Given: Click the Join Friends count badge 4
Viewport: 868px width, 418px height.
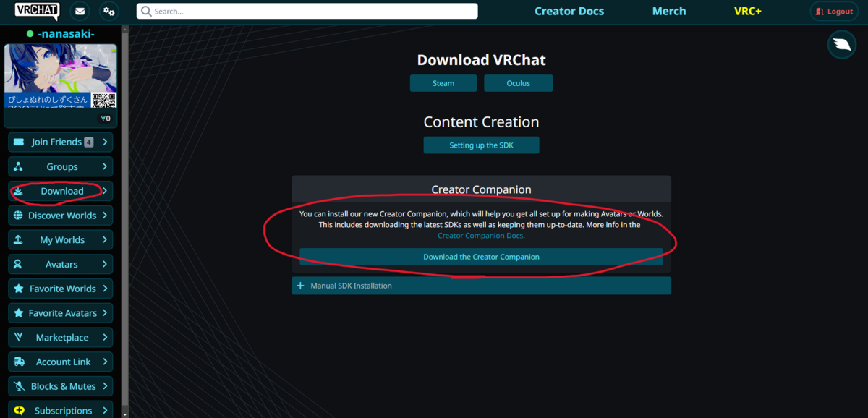Looking at the screenshot, I should point(89,142).
